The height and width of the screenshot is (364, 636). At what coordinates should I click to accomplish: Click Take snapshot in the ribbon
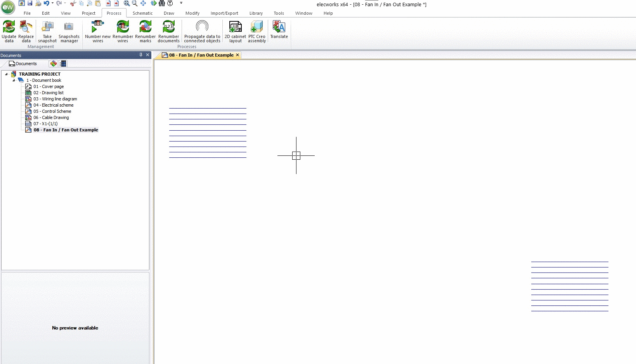pos(47,31)
